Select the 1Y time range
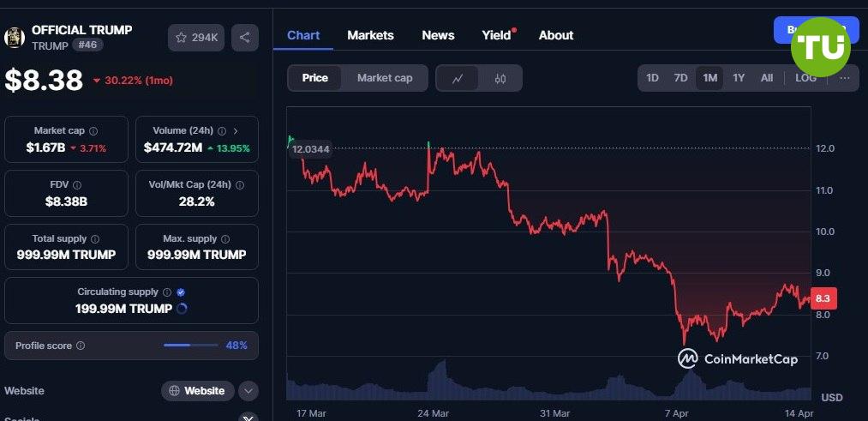 click(739, 78)
